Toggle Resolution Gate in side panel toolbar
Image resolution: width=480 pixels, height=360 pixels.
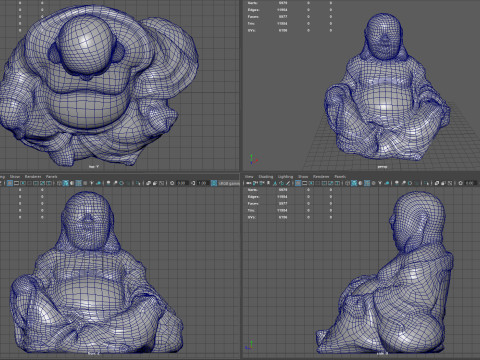[311, 183]
